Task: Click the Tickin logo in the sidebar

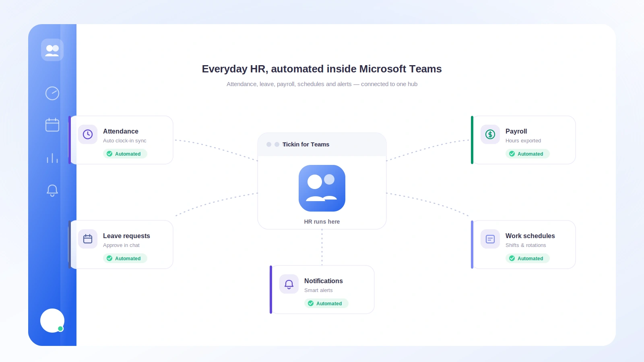Action: point(52,50)
